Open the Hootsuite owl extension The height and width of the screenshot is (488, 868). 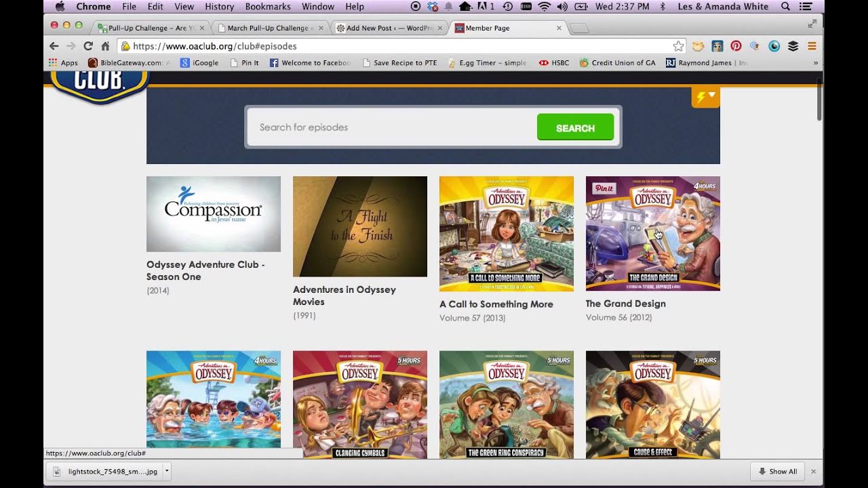pyautogui.click(x=717, y=46)
